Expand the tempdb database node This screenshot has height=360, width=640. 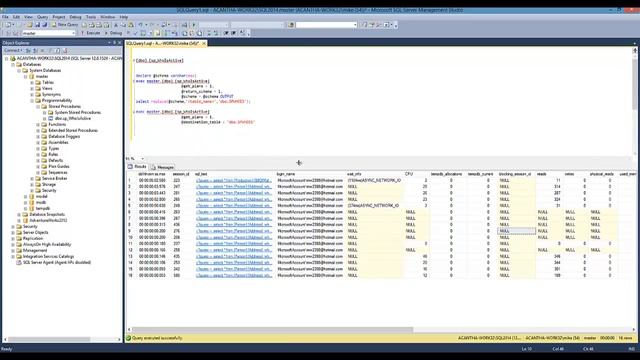25,208
